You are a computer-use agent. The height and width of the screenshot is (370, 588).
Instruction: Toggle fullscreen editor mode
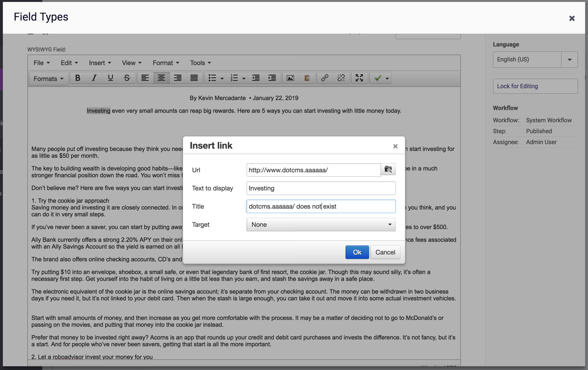coord(359,78)
